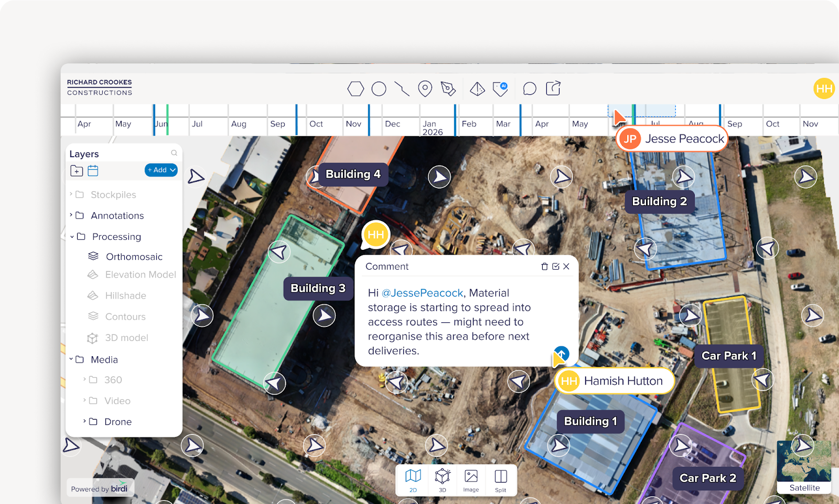Open the Powered by birdi link
Screen dimensions: 839x504
click(100, 489)
